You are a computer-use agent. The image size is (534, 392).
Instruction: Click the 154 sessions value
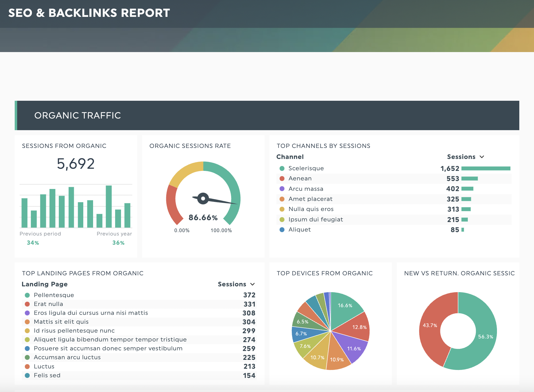pos(249,375)
